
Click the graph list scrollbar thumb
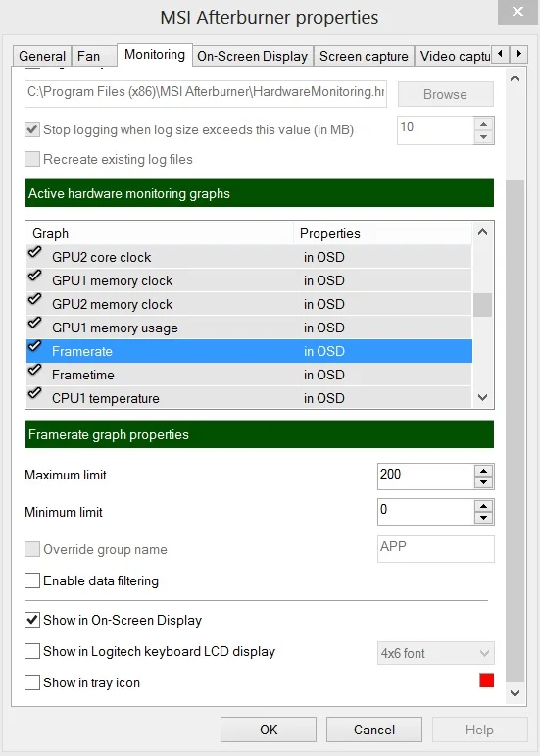point(483,305)
